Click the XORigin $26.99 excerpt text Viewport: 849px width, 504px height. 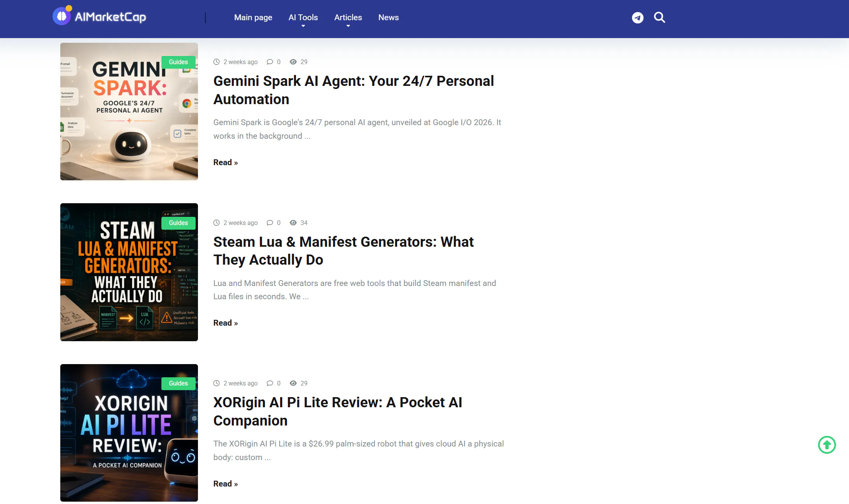tap(359, 450)
